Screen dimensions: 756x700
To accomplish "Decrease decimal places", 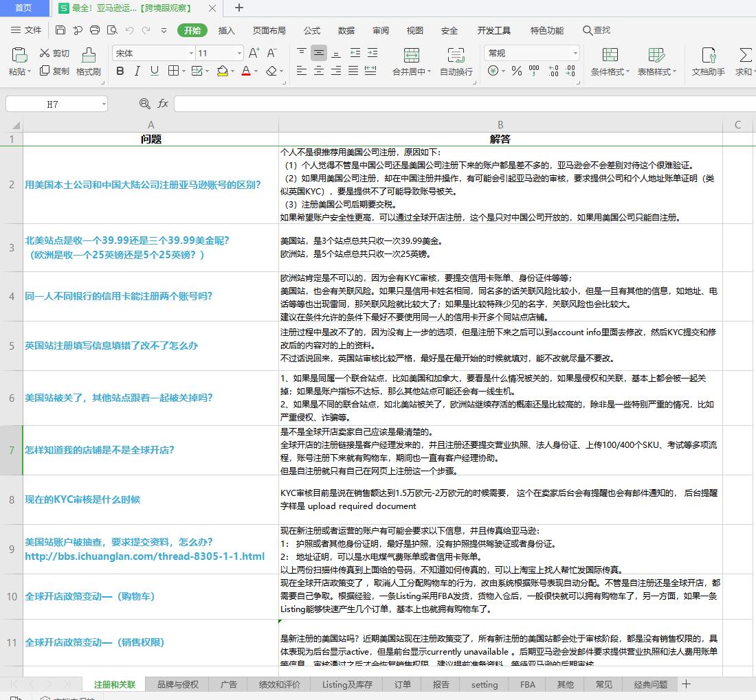I will pos(570,71).
